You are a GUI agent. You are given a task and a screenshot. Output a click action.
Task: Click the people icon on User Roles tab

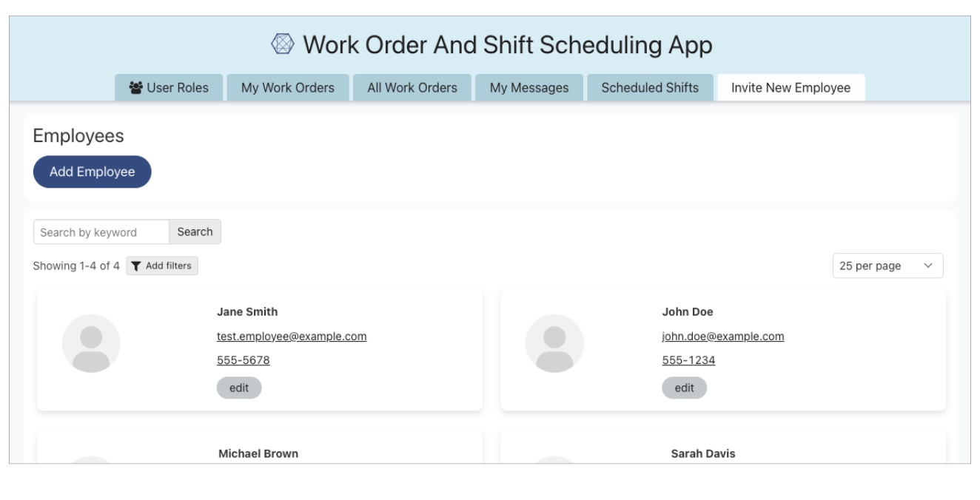(135, 88)
